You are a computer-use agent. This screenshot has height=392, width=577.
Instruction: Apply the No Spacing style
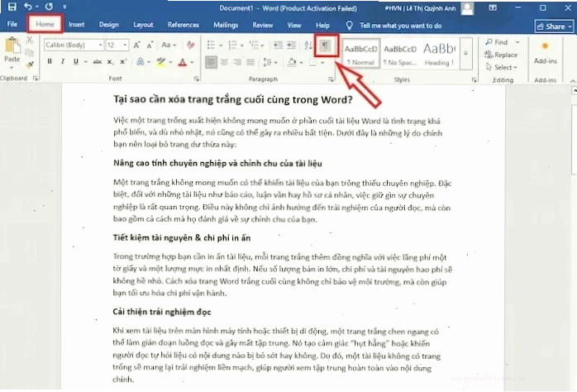(400, 54)
